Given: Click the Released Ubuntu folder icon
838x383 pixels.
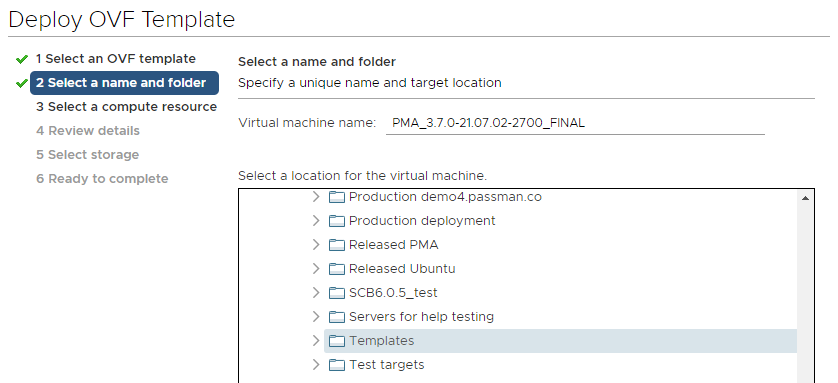Looking at the screenshot, I should (x=337, y=269).
